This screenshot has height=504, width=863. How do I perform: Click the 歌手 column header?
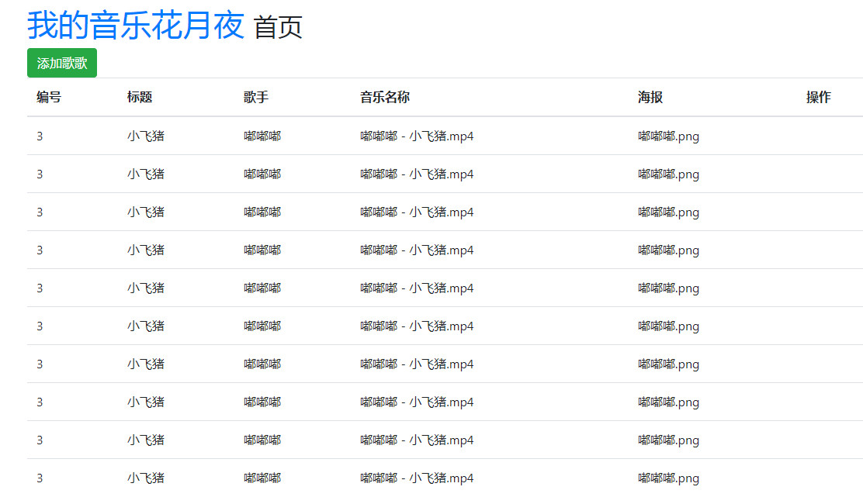click(253, 97)
